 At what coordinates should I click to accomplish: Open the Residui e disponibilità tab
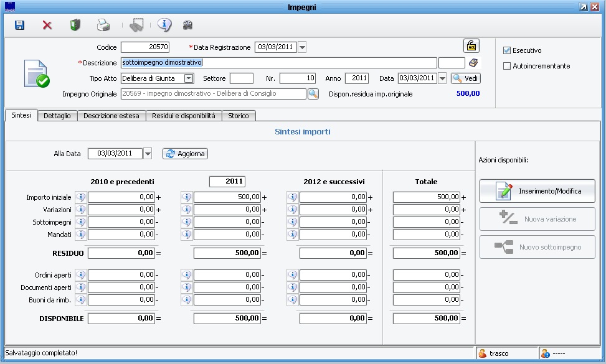pyautogui.click(x=184, y=116)
